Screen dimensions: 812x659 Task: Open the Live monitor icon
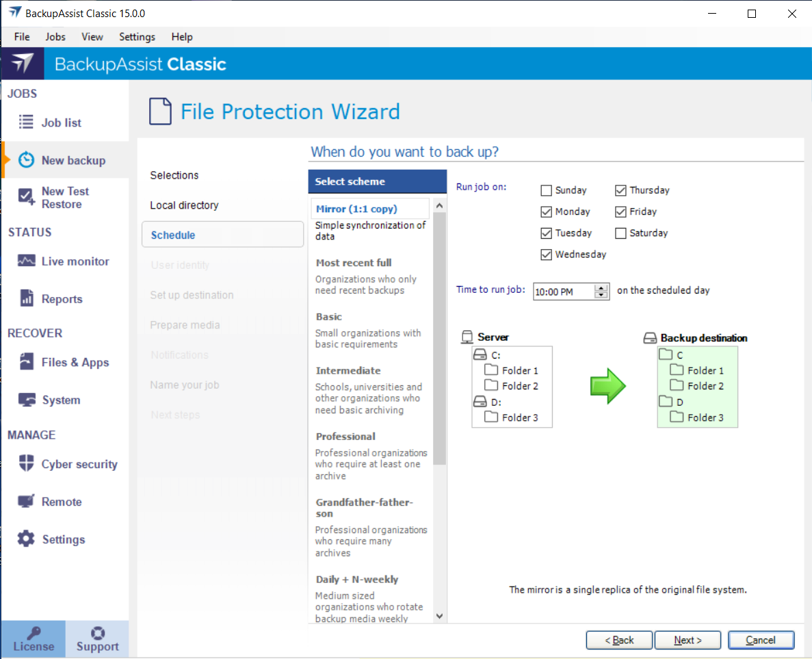26,261
